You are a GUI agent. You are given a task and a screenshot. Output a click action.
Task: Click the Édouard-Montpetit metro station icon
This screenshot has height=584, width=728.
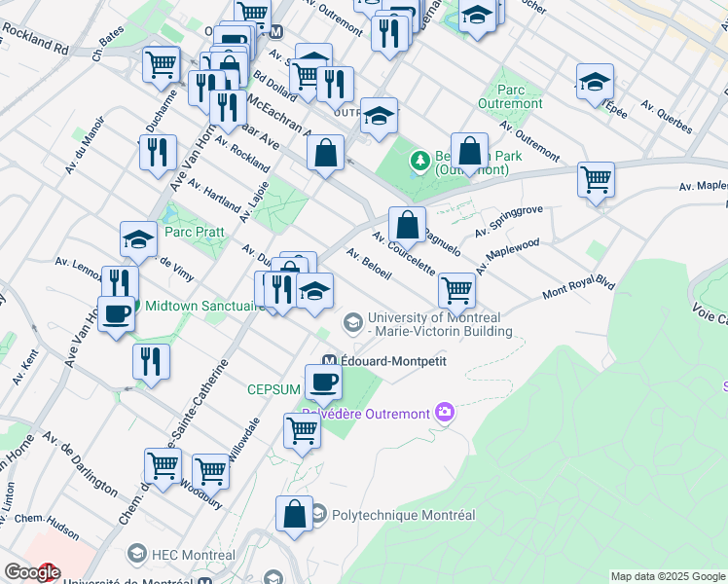(x=329, y=361)
